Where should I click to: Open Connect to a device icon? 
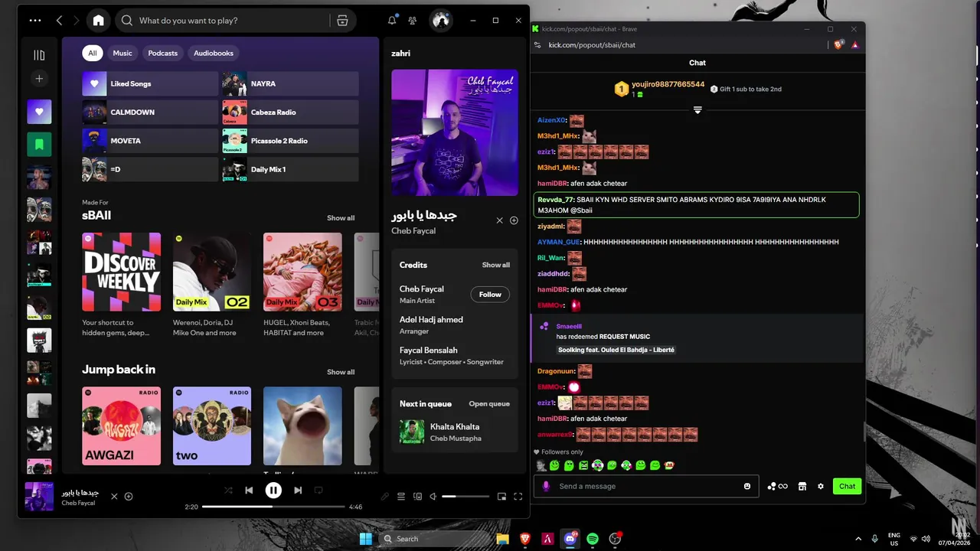pyautogui.click(x=417, y=497)
